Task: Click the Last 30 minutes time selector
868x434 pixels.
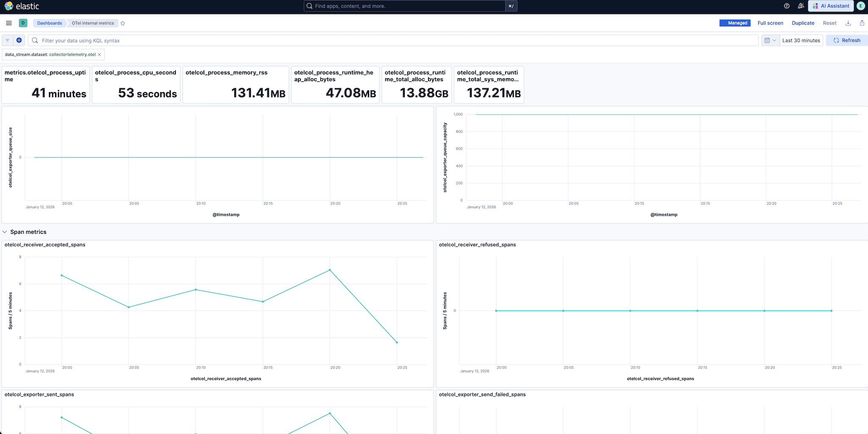Action: (801, 40)
